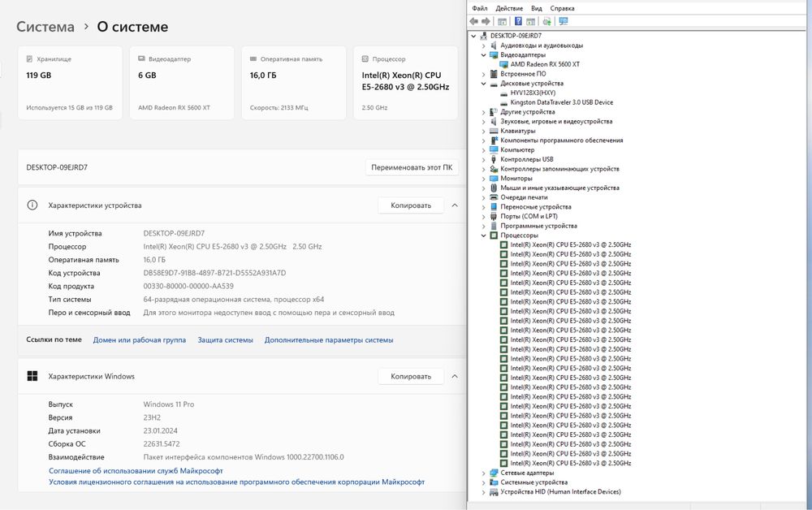The width and height of the screenshot is (812, 510).
Task: Click the Back arrow in Device Manager toolbar
Action: [x=474, y=21]
